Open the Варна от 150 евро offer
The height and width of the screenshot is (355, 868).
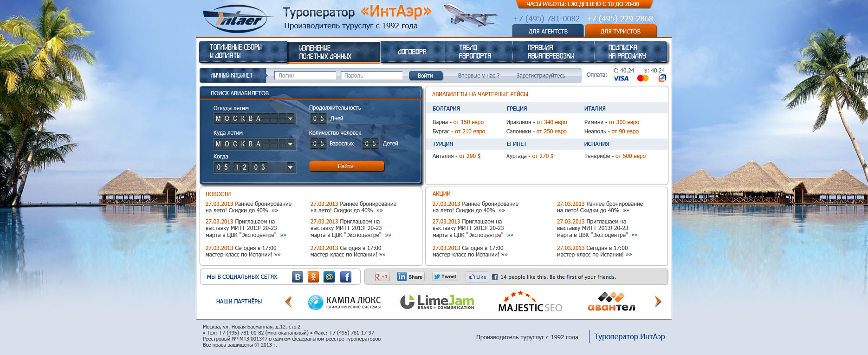tap(458, 122)
